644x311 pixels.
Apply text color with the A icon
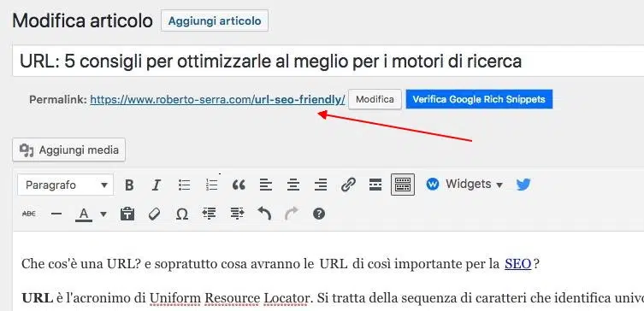84,214
